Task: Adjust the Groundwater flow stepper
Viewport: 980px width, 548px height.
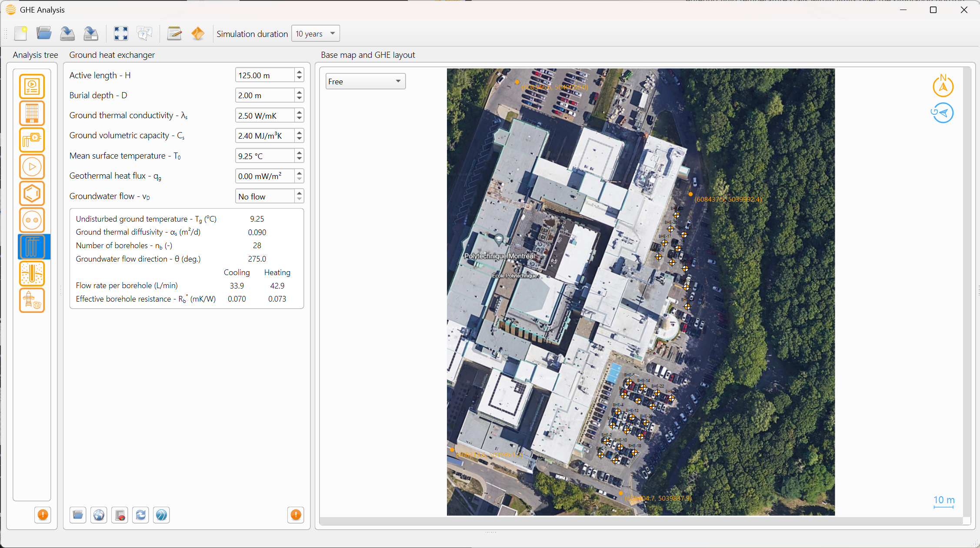Action: pyautogui.click(x=299, y=196)
